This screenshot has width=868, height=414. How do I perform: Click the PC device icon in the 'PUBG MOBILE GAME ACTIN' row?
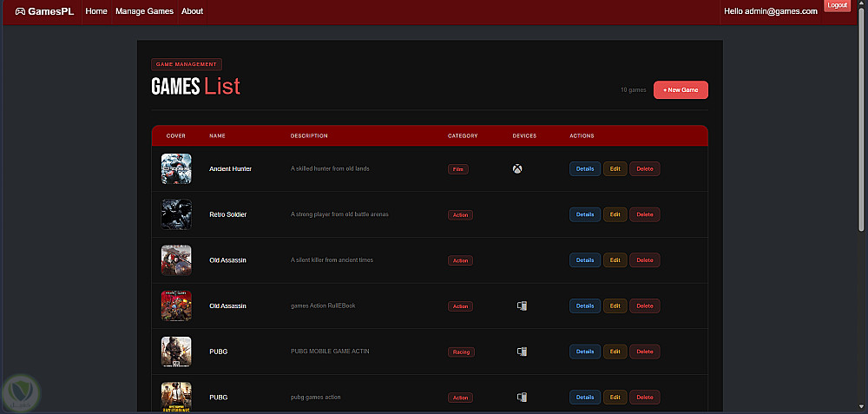(x=522, y=352)
